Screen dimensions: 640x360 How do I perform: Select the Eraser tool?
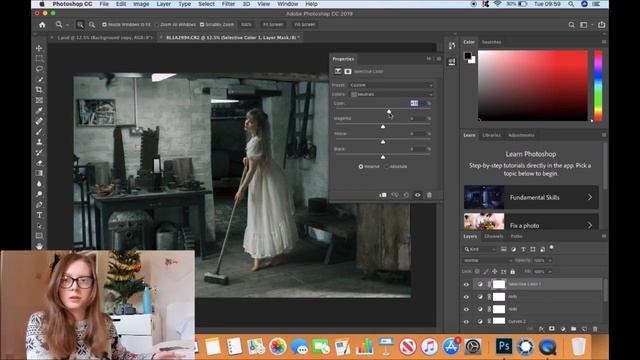39,163
